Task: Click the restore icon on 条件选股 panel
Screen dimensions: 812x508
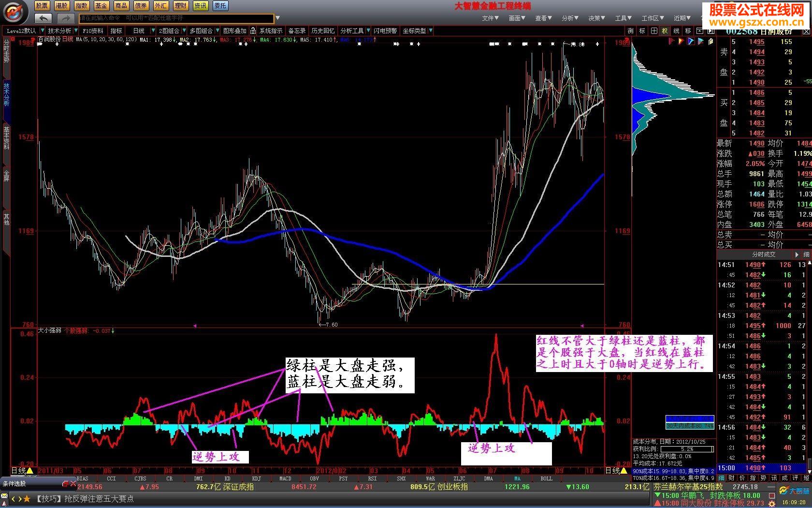Action: click(x=66, y=483)
